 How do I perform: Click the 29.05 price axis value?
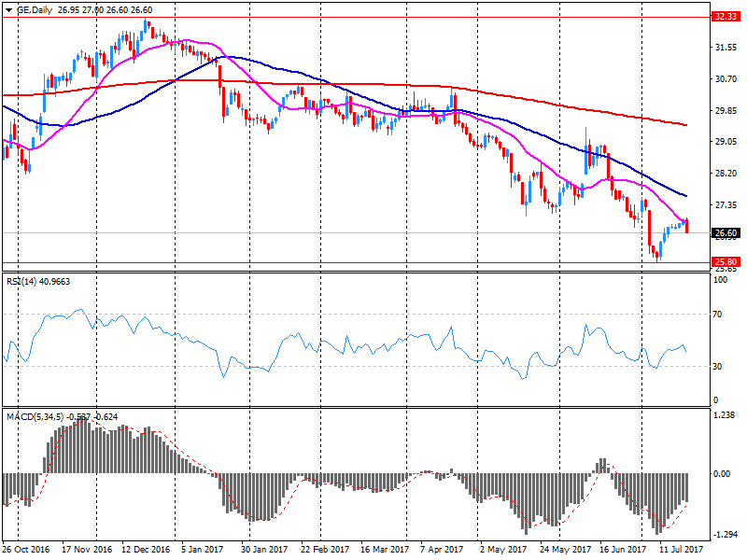(x=726, y=142)
